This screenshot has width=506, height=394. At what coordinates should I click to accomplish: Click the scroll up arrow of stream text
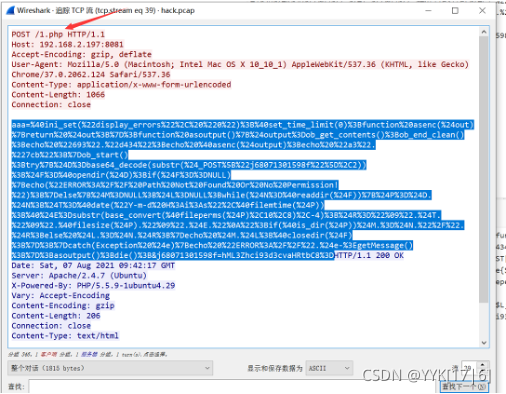(x=484, y=32)
